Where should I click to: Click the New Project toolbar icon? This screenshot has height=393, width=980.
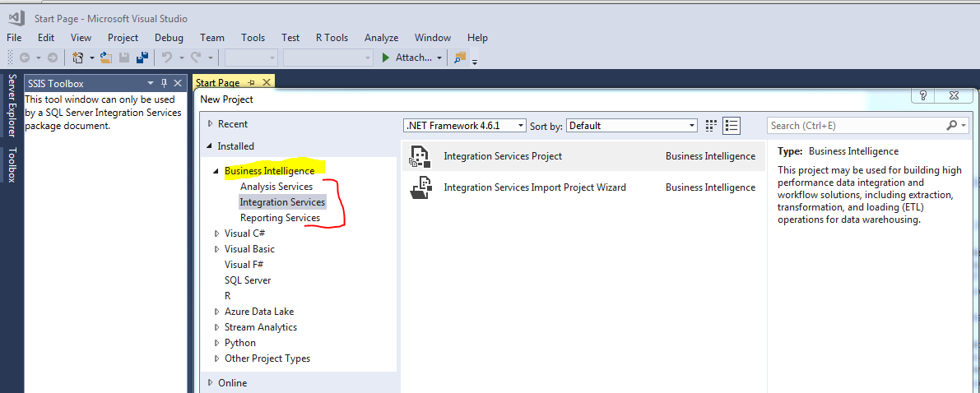point(78,58)
